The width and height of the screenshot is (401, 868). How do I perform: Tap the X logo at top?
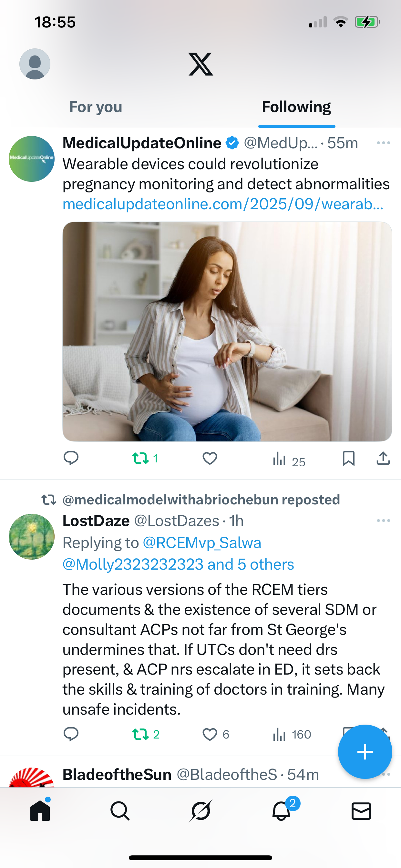tap(200, 64)
